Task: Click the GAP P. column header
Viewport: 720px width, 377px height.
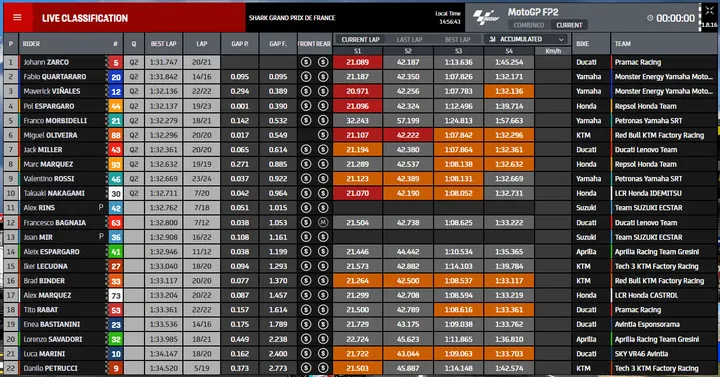Action: (x=240, y=44)
